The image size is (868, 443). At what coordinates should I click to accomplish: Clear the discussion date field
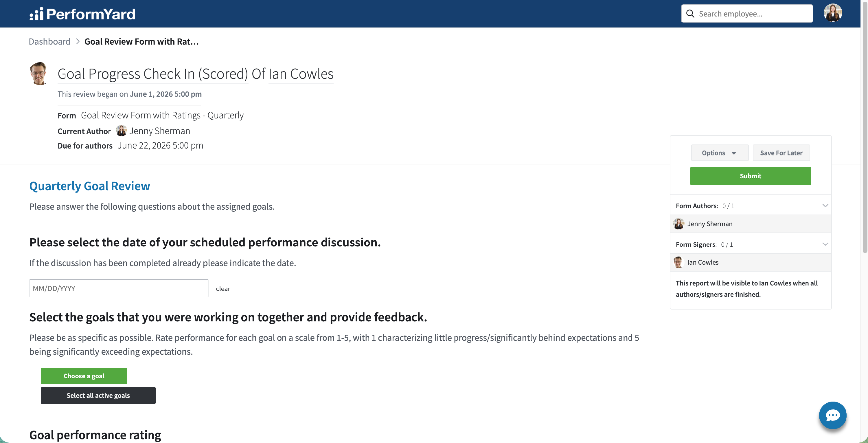223,289
